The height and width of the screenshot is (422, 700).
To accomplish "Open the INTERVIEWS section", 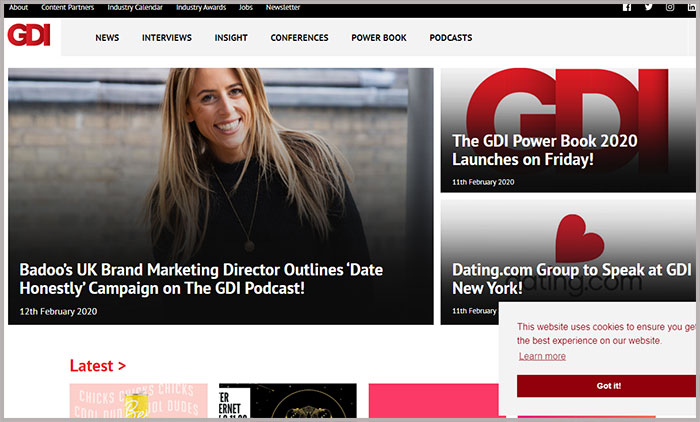I will tap(167, 38).
